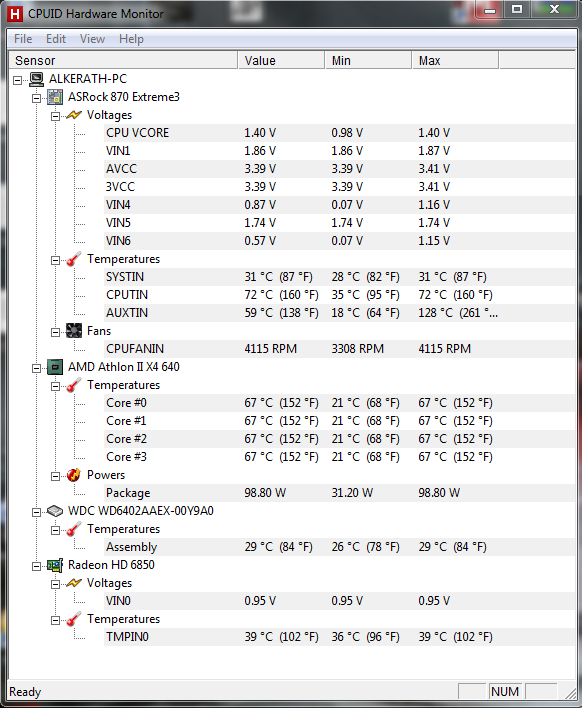This screenshot has width=582, height=708.
Task: Select the VIN4 voltage row
Action: 340,205
